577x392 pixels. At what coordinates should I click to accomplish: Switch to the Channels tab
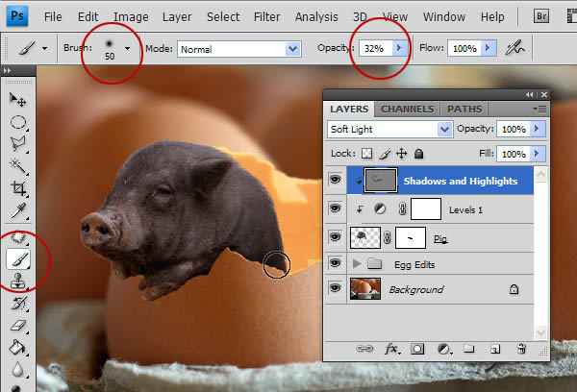tap(408, 110)
